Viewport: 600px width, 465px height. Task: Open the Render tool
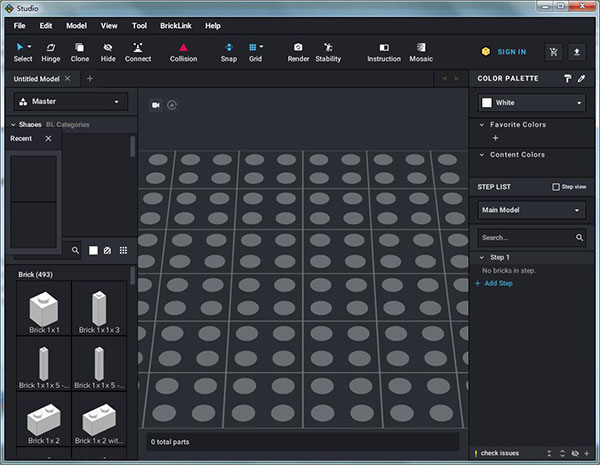pos(298,52)
